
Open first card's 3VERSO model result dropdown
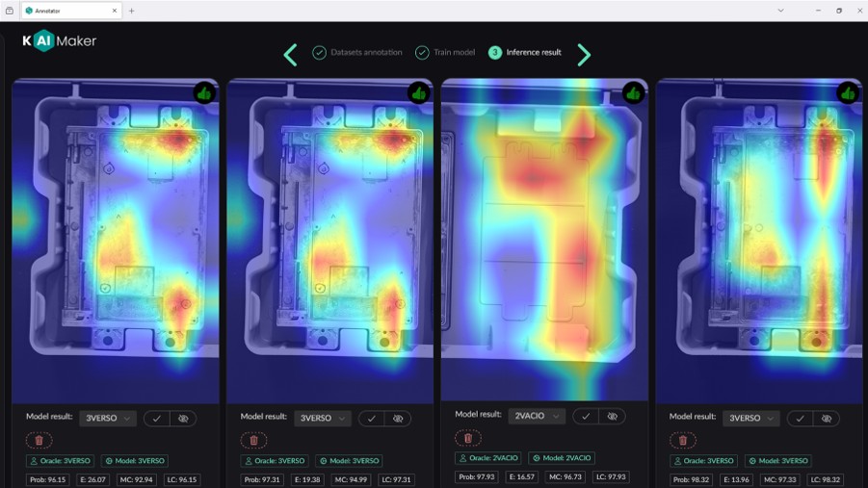pos(107,419)
